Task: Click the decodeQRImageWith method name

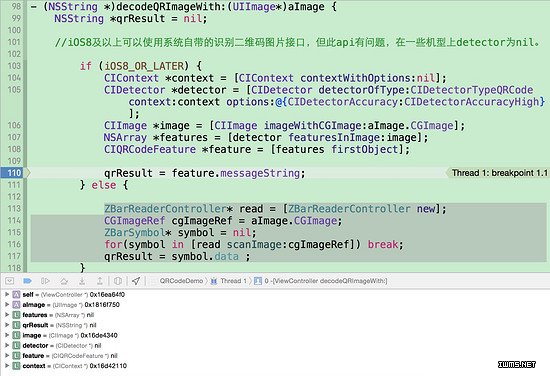Action: coord(168,6)
